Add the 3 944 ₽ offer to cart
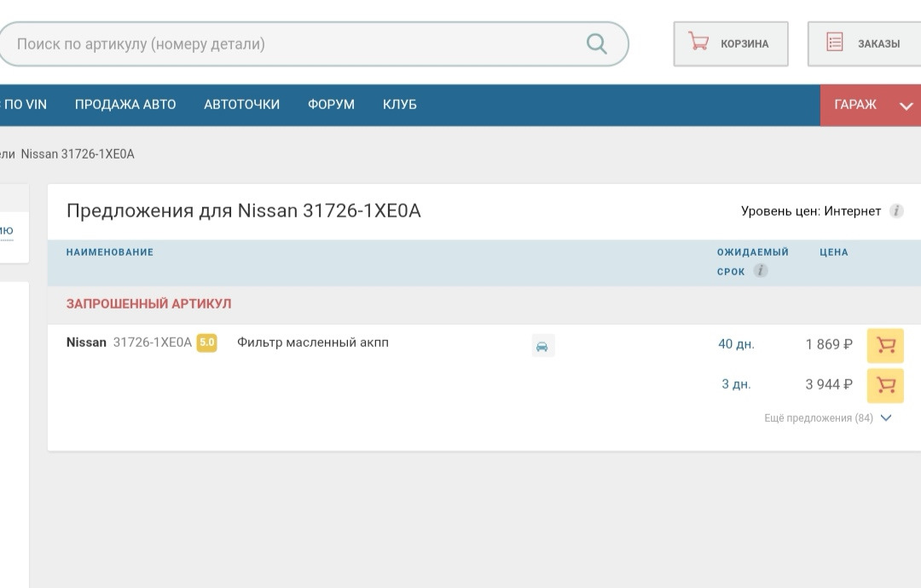Image resolution: width=921 pixels, height=588 pixels. pyautogui.click(x=885, y=385)
